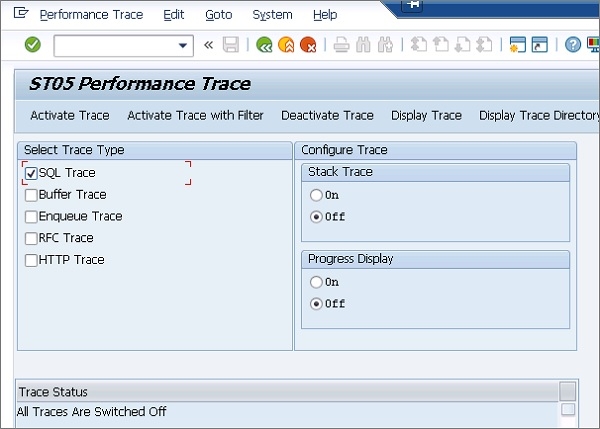The image size is (600, 429).
Task: Select Progress Display Off radio button
Action: [316, 304]
